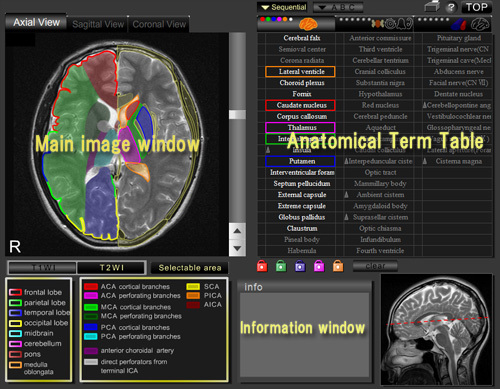Step to the next slice with the down arrow
This screenshot has height=389, width=500.
[237, 248]
